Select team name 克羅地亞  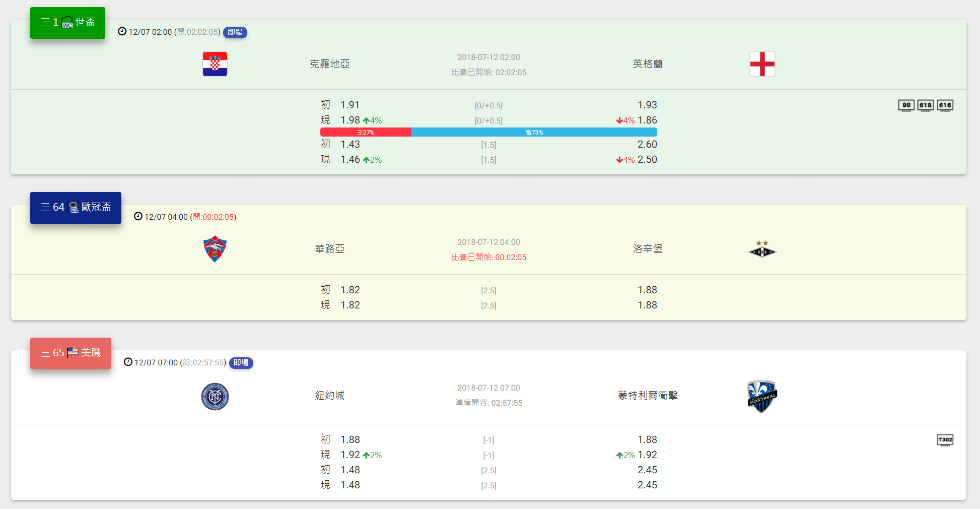click(330, 64)
